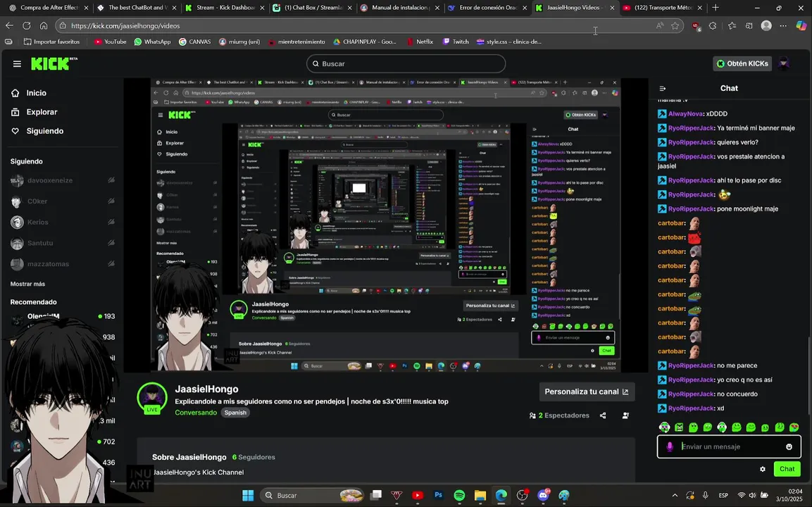Click Personaliza tu canal button
812x507 pixels.
pos(587,392)
